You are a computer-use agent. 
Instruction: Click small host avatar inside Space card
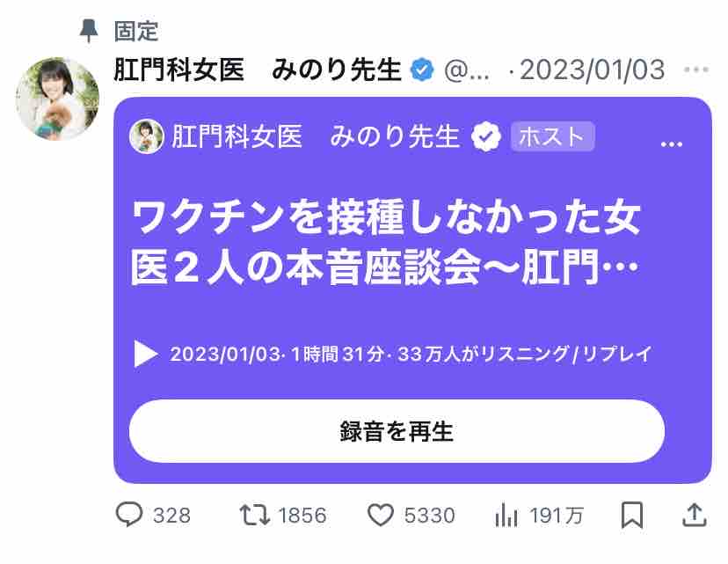(146, 136)
